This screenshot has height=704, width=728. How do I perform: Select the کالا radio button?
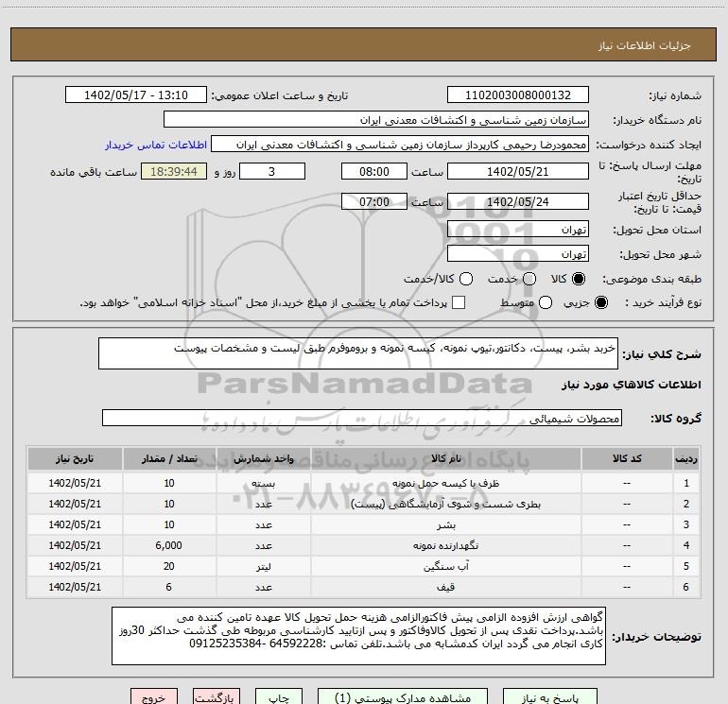(579, 279)
